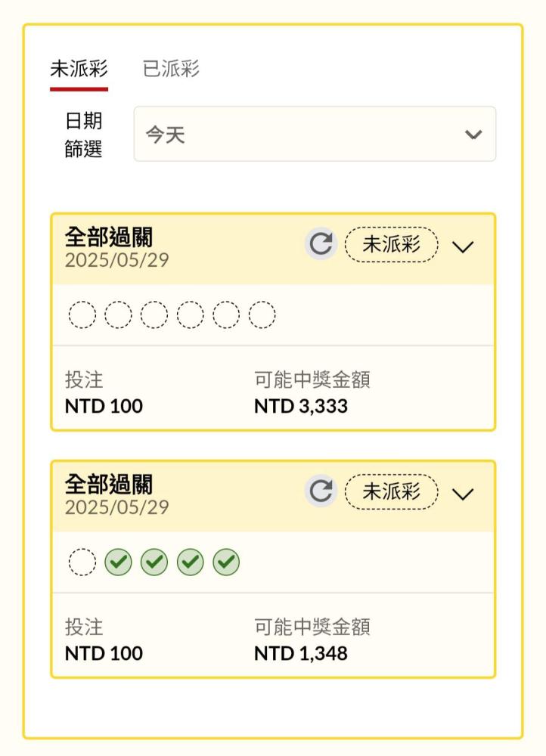The width and height of the screenshot is (546, 756).
Task: Click first green checkmark in second card
Action: [x=118, y=562]
